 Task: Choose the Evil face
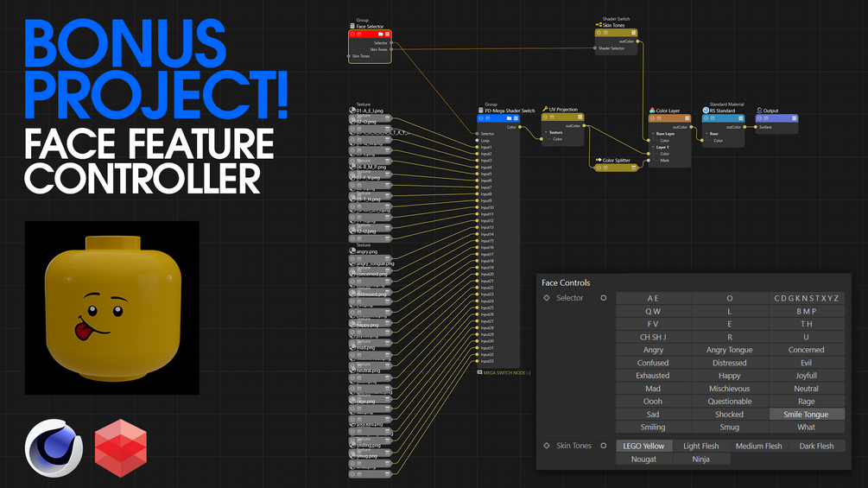coord(807,363)
